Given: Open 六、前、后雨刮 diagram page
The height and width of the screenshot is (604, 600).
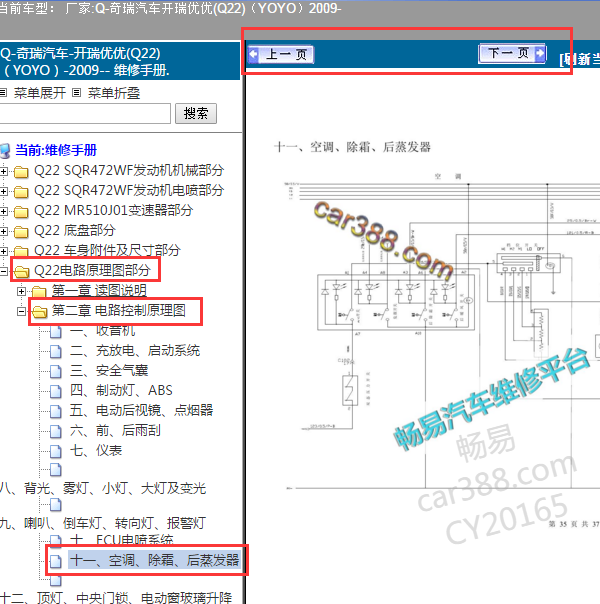Looking at the screenshot, I should (115, 431).
